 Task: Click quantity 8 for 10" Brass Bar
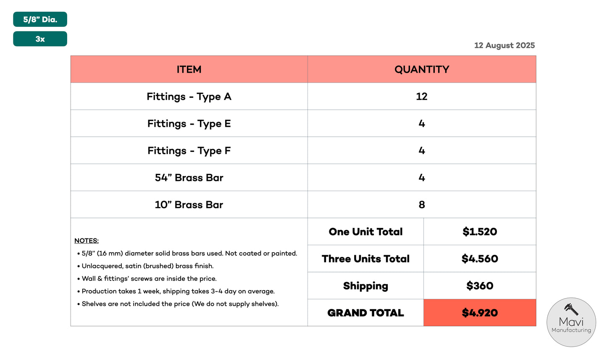(422, 204)
